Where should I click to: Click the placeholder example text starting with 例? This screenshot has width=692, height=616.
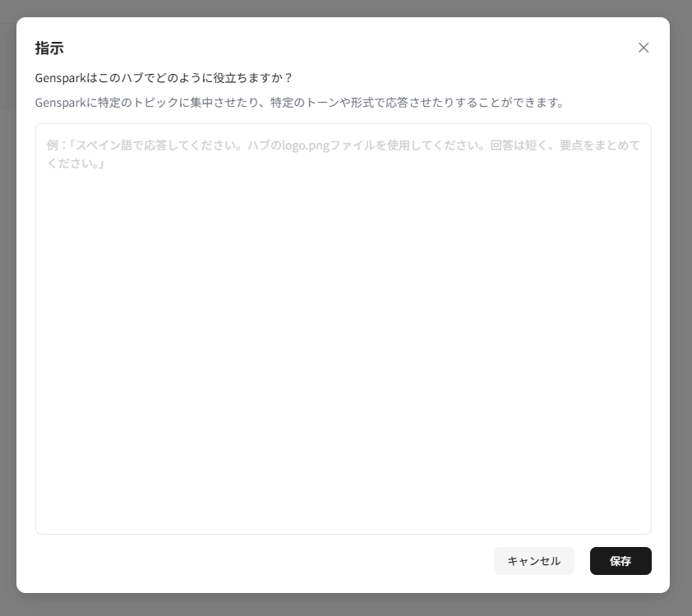click(x=247, y=145)
